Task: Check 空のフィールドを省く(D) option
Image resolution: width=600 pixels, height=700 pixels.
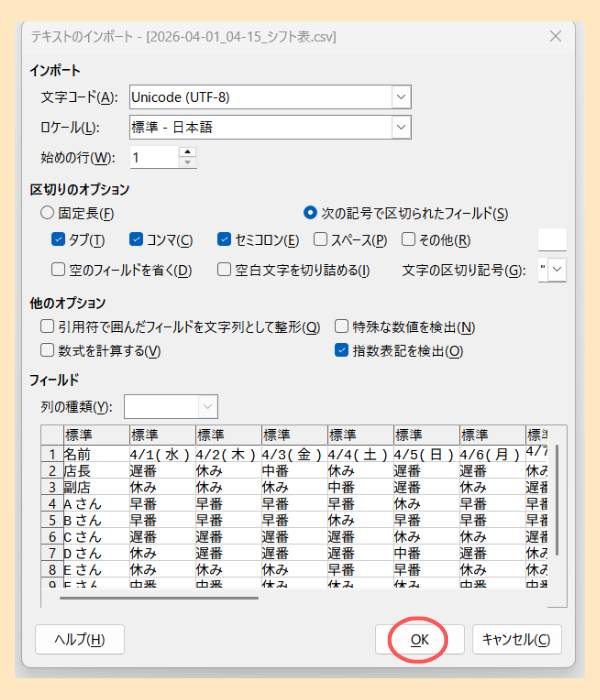Action: coord(58,269)
